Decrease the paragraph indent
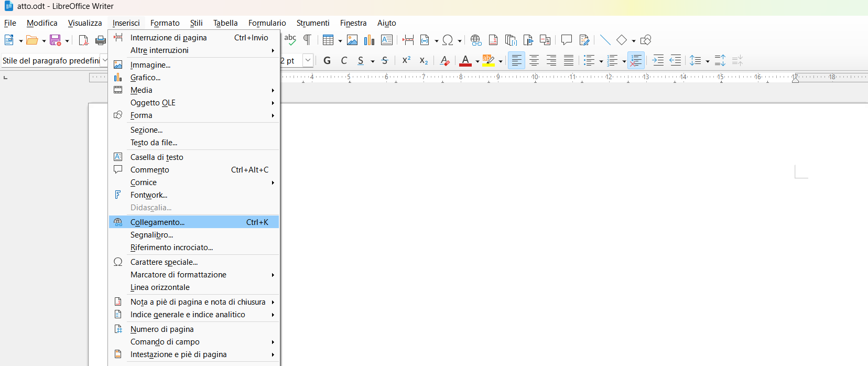Screen dimensions: 868x366 675,60
